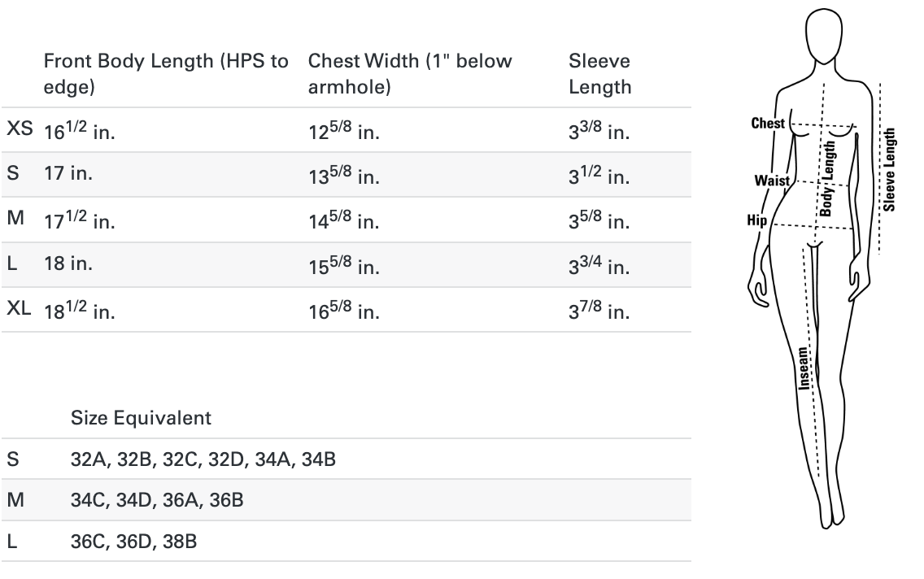
Task: Select the L size equivalent 36C, 36D, 38B
Action: [133, 542]
